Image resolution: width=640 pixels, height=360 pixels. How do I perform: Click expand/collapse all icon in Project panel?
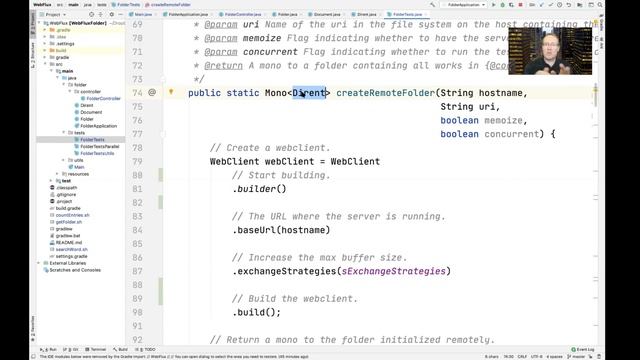point(100,14)
